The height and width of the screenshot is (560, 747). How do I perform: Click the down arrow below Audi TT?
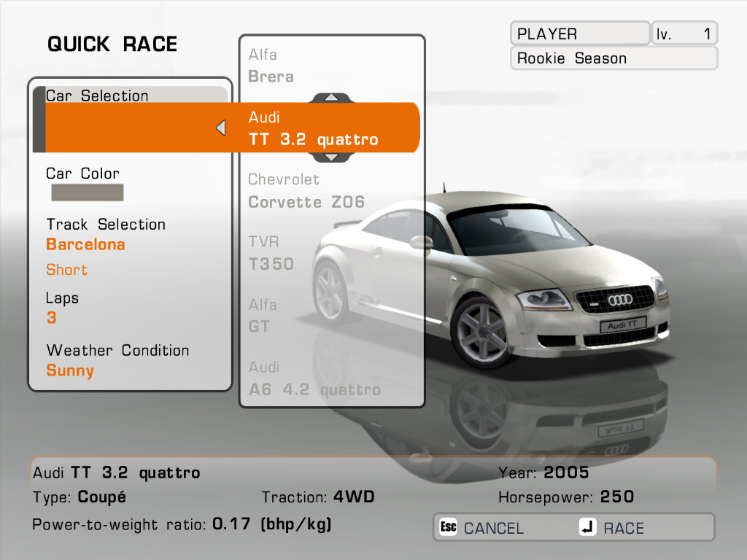point(331,157)
